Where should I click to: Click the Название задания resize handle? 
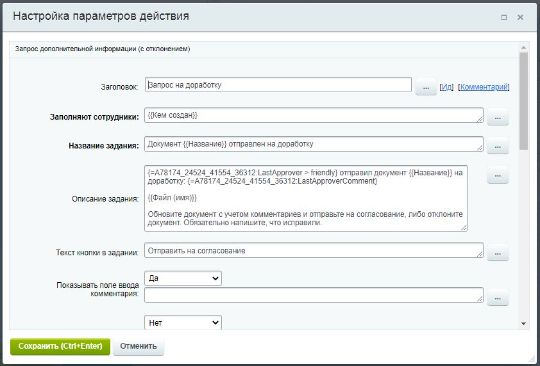480,148
